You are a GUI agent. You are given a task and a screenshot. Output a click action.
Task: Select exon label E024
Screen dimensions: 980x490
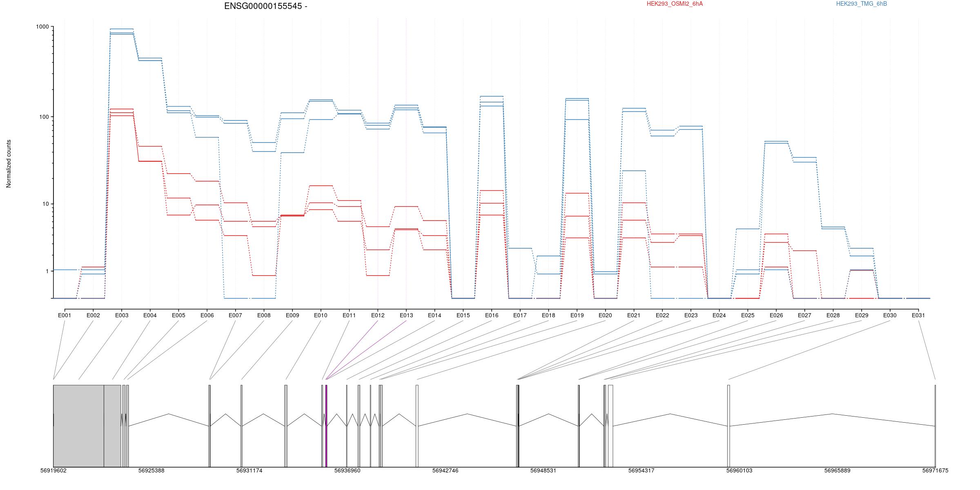[x=719, y=315]
